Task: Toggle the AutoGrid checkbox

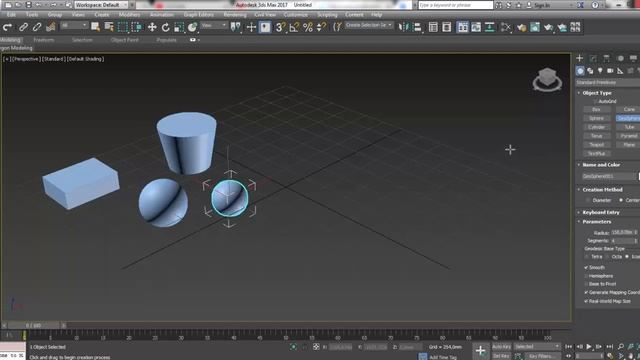Action: tap(596, 101)
